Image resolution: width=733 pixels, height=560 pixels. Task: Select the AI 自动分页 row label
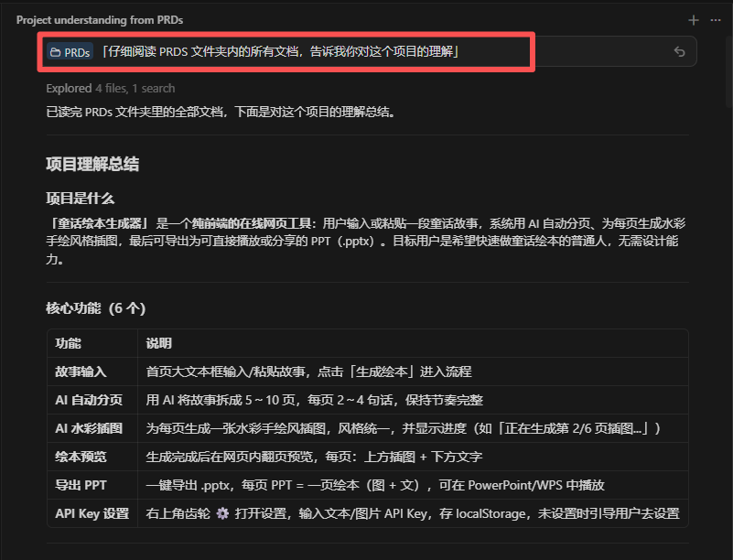click(89, 400)
